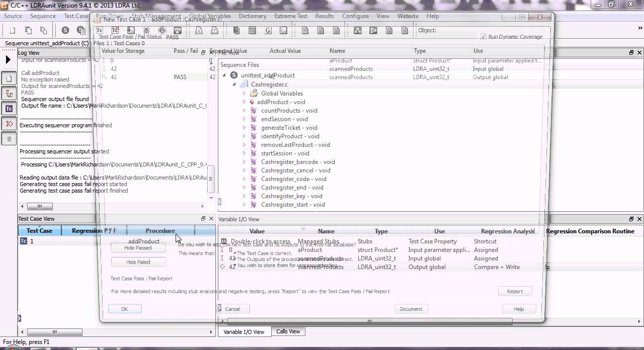
Task: Click the hierarchy tree toolbar icon
Action: pos(358,30)
